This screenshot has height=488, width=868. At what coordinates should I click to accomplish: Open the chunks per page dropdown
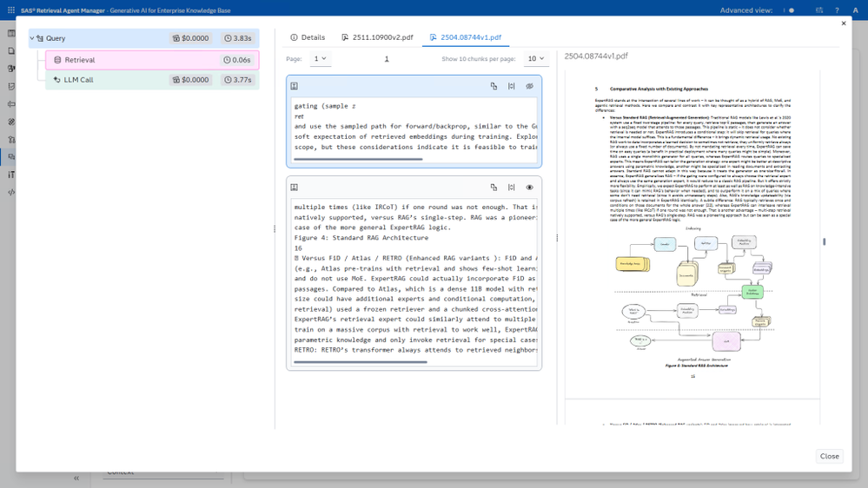[x=536, y=59]
